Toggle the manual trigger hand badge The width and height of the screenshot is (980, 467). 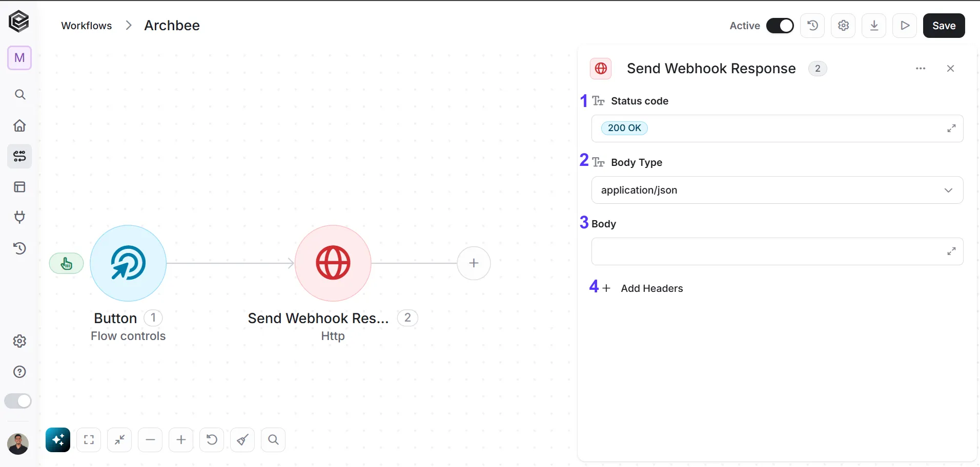(x=66, y=264)
